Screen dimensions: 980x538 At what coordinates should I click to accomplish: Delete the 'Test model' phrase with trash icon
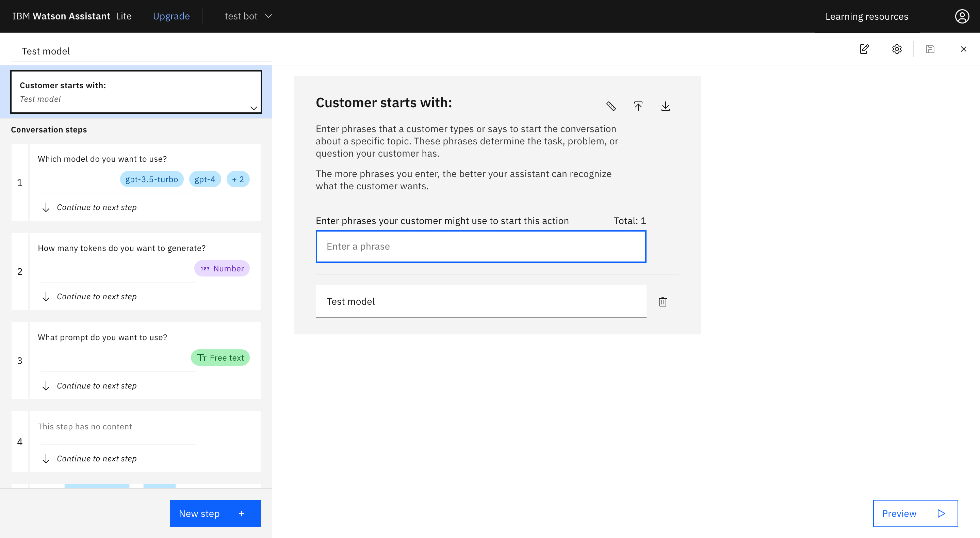(663, 302)
